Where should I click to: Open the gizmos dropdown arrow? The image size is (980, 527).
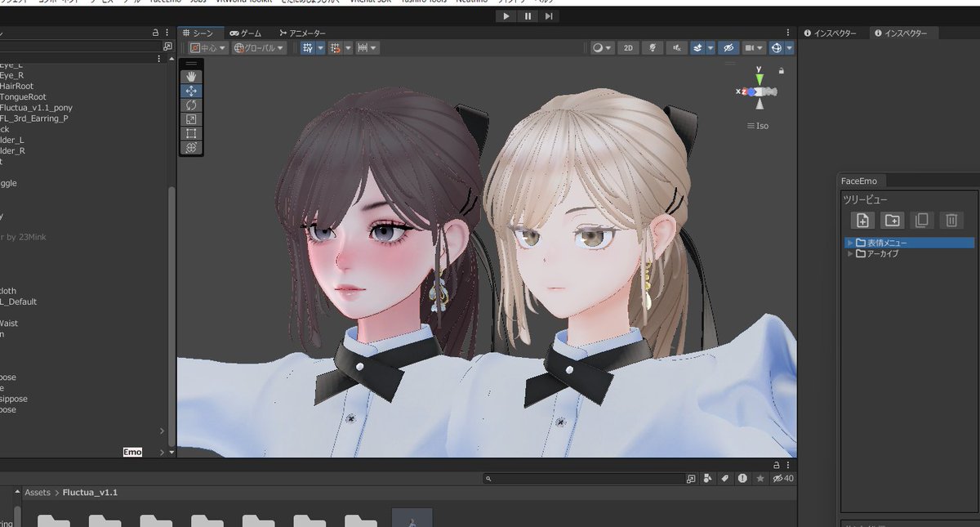(x=790, y=48)
